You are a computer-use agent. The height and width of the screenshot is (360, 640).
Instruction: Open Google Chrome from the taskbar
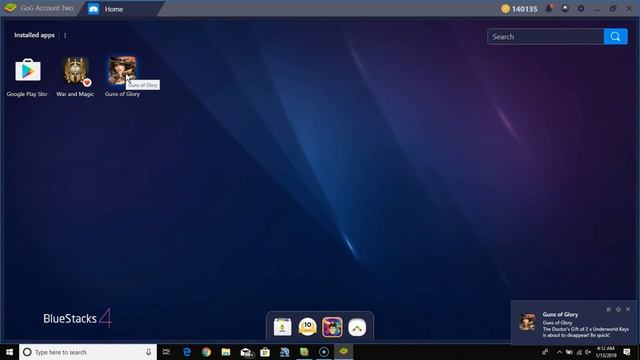206,352
